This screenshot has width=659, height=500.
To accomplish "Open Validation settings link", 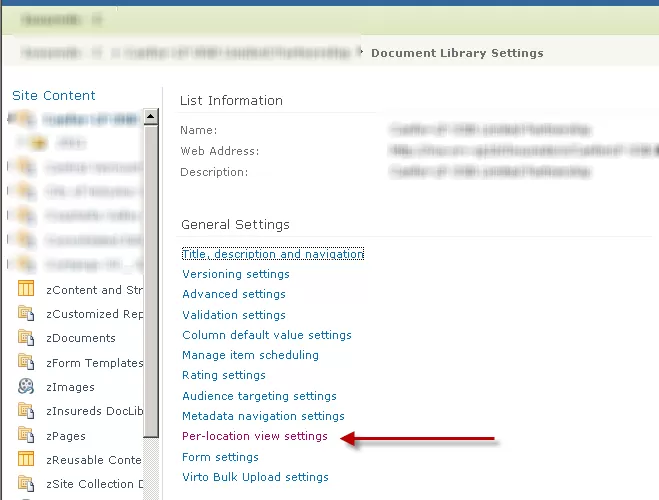I will (x=234, y=315).
